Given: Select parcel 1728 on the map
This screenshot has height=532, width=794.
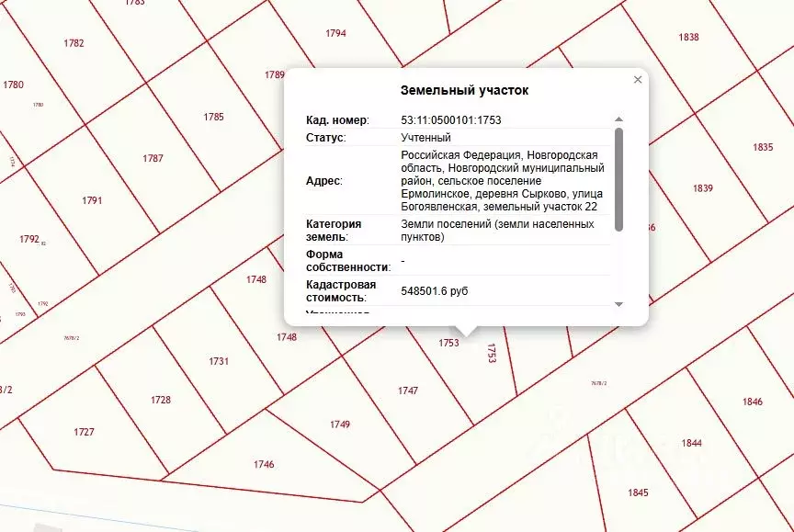Looking at the screenshot, I should click(x=161, y=401).
